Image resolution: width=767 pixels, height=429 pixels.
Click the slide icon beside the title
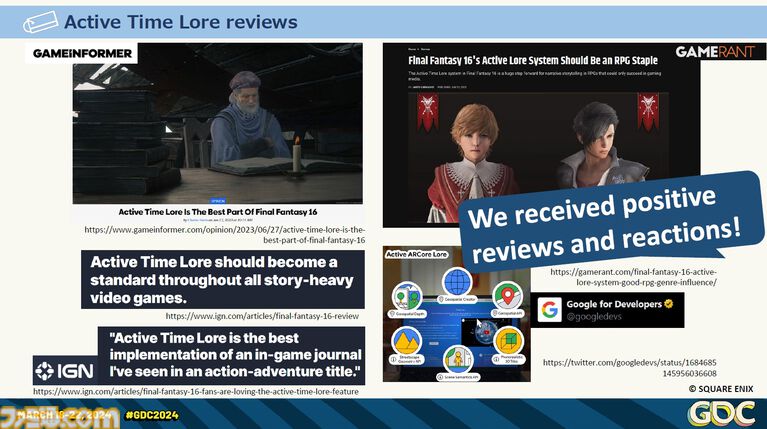tap(39, 21)
